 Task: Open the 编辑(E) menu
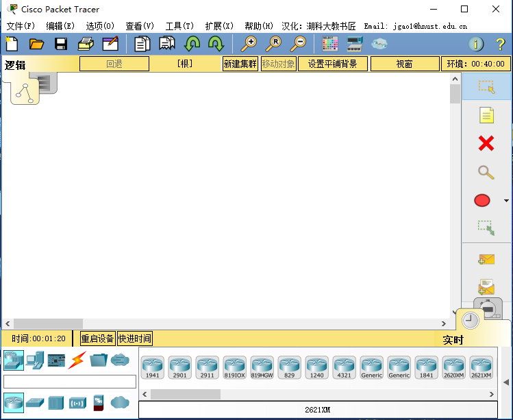point(60,26)
